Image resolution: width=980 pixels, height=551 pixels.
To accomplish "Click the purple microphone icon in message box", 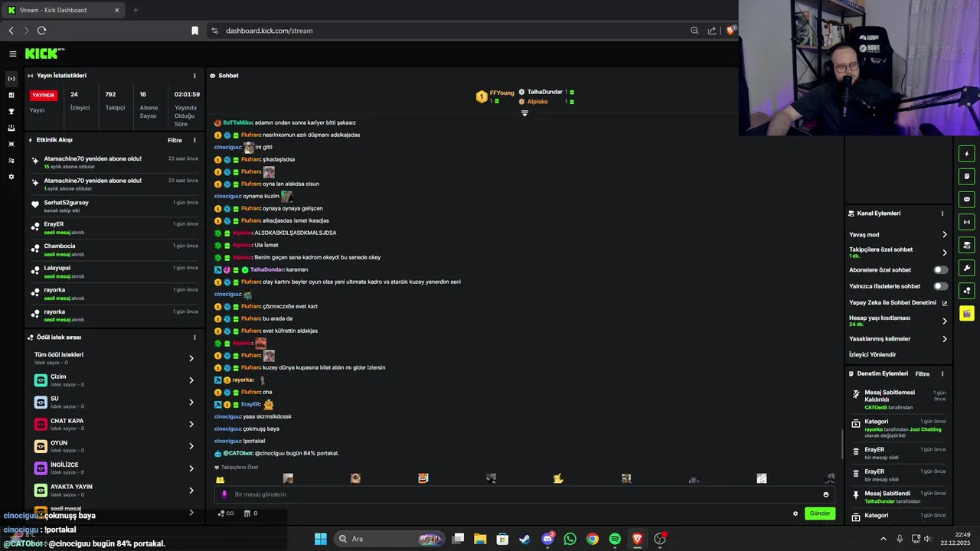I will pyautogui.click(x=224, y=494).
